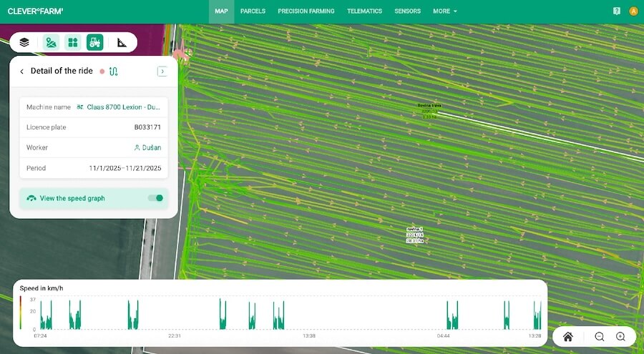
Task: Expand the MORE dropdown menu
Action: point(445,11)
